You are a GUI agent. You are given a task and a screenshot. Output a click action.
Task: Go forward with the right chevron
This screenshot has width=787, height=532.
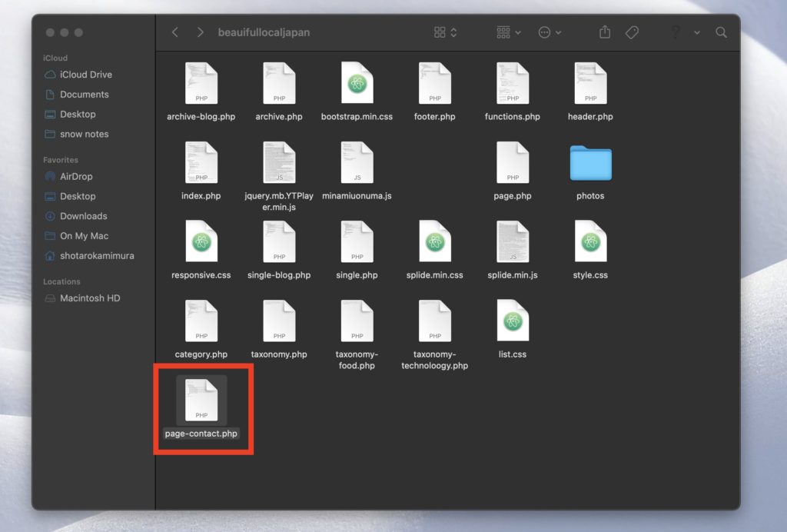[201, 32]
